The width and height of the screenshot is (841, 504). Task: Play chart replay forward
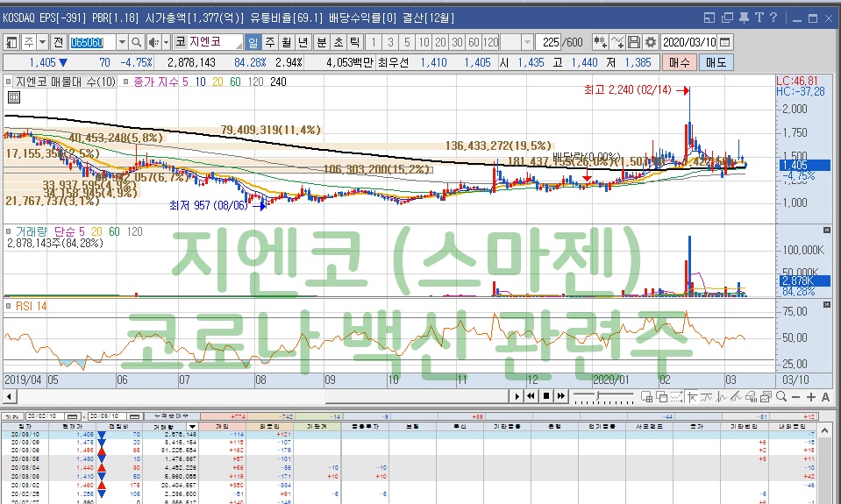[x=517, y=396]
